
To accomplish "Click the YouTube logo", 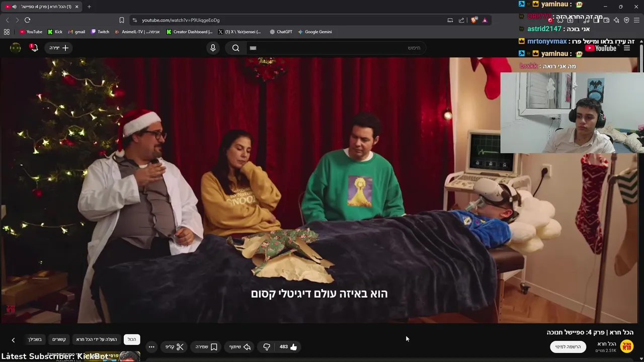I will coord(601,48).
